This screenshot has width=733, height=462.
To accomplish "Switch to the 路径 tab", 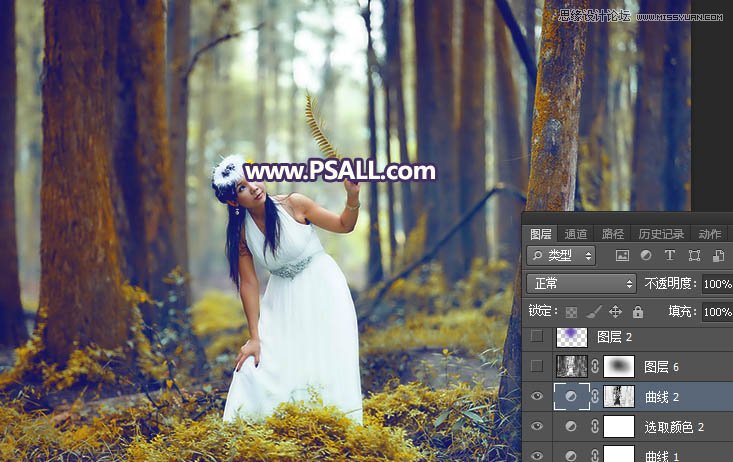I will (x=613, y=233).
